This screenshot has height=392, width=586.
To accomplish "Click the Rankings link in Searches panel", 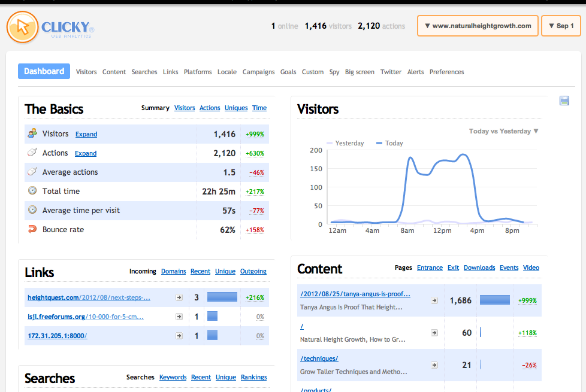I will tap(254, 377).
